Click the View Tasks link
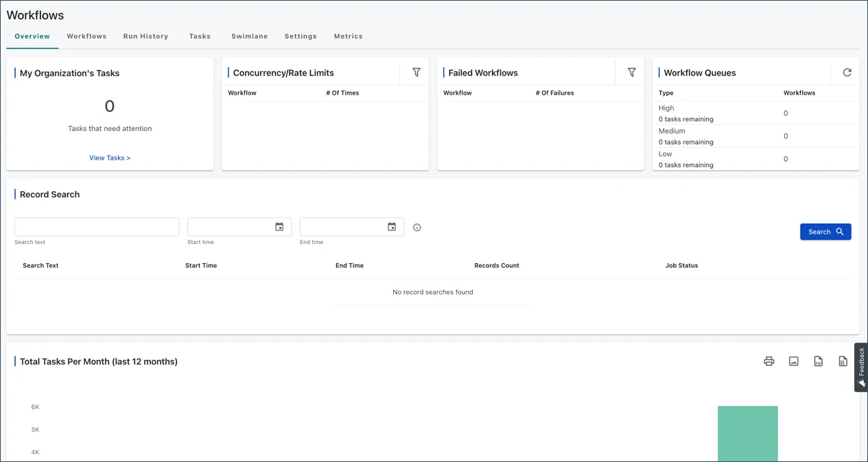The image size is (868, 462). [x=110, y=158]
